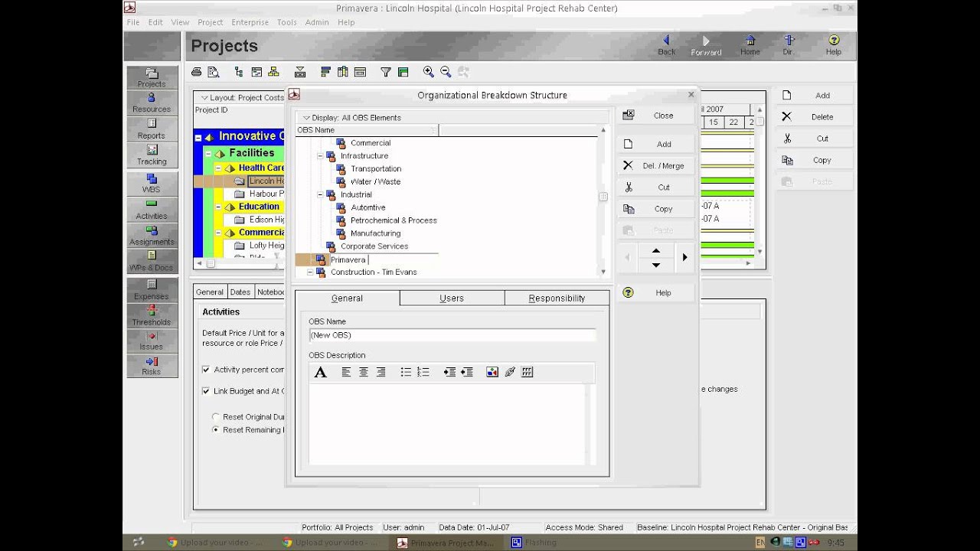Select the Petrochemical & Process OBS item
980x551 pixels.
pos(394,220)
